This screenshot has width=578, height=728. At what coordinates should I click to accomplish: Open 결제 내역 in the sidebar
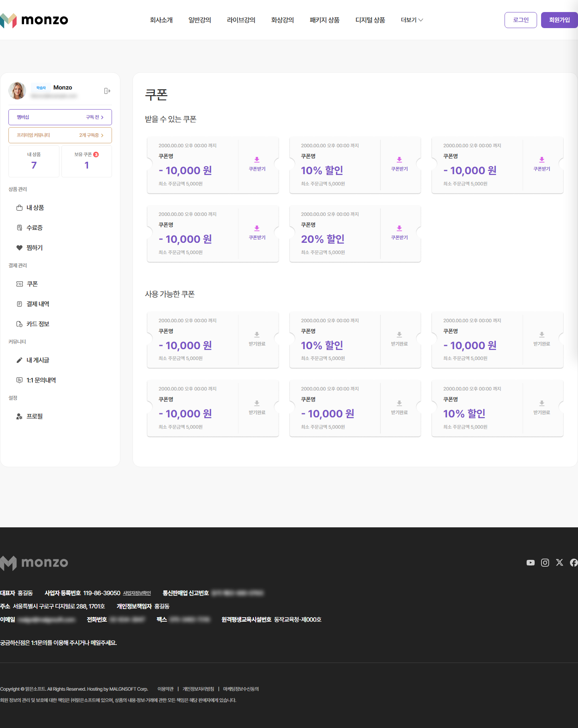[x=38, y=304]
